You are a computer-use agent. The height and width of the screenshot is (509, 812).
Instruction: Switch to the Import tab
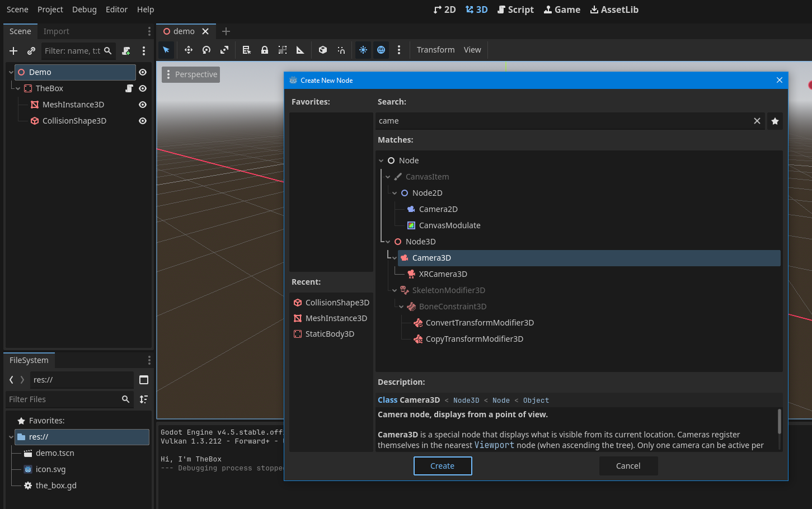click(x=56, y=31)
